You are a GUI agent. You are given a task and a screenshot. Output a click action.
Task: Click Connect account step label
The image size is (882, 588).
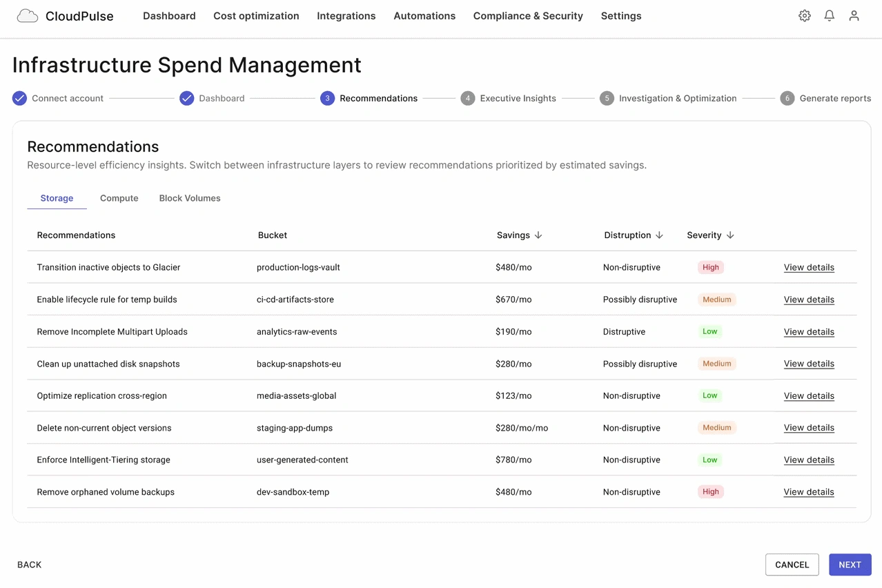coord(68,98)
